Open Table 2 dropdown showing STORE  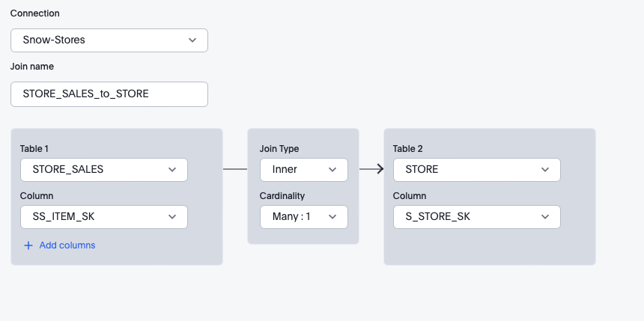476,170
